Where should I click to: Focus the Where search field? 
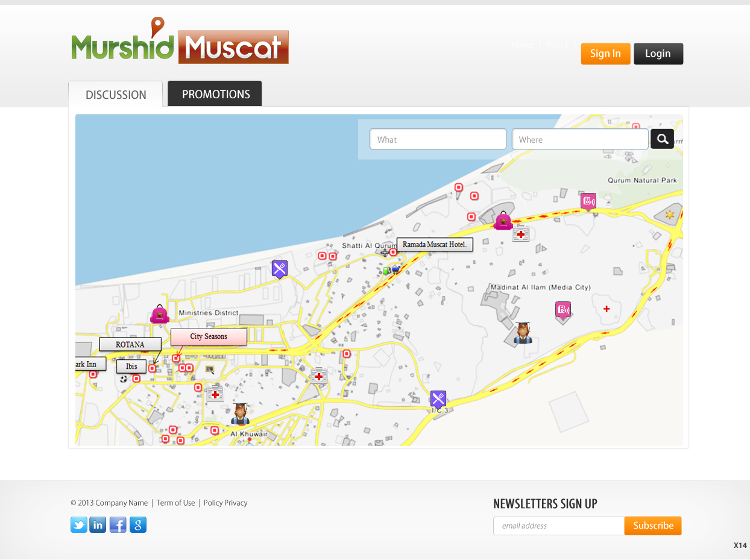pos(580,139)
